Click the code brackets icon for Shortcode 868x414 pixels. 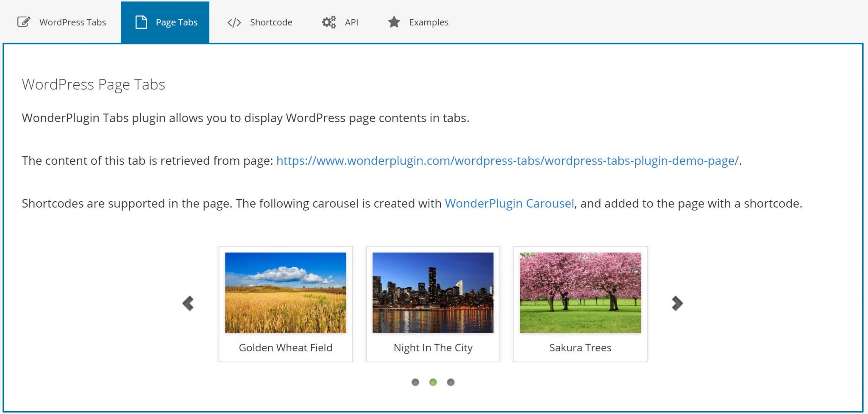(234, 22)
